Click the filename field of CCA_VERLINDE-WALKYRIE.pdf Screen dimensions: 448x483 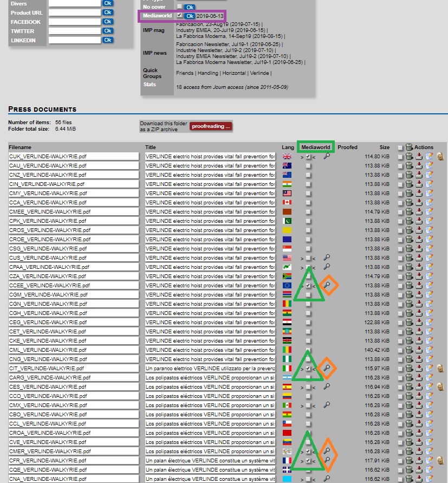coord(74,203)
